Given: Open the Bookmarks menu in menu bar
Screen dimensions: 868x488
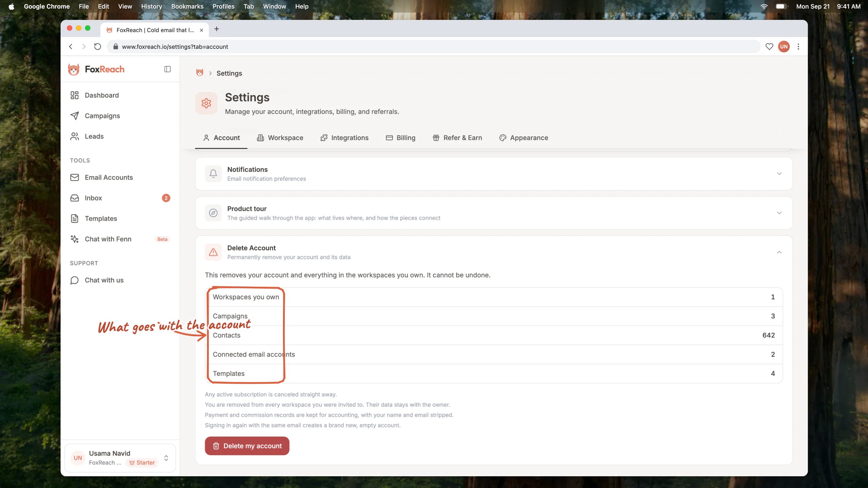Looking at the screenshot, I should click(x=187, y=6).
